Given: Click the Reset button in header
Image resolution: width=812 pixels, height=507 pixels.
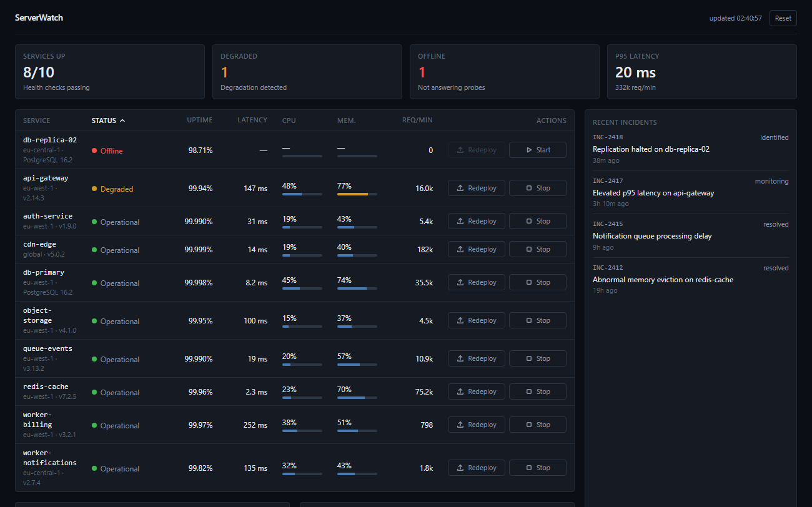Looking at the screenshot, I should 783,18.
